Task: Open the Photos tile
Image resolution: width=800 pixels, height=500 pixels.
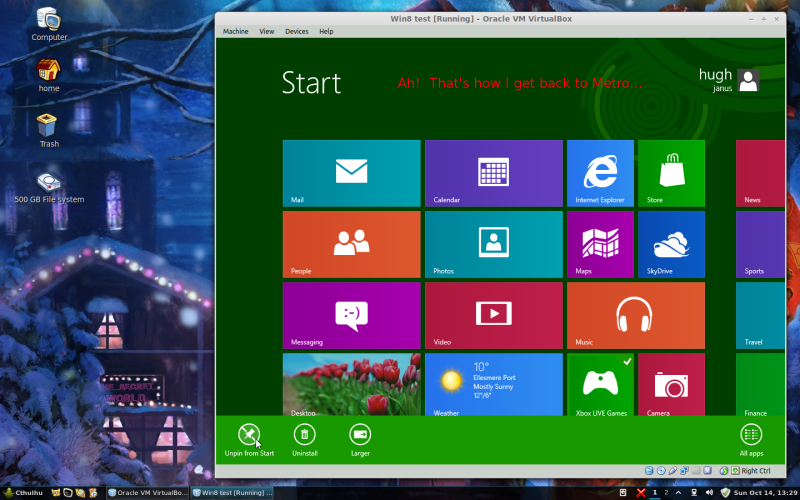Action: pos(494,244)
